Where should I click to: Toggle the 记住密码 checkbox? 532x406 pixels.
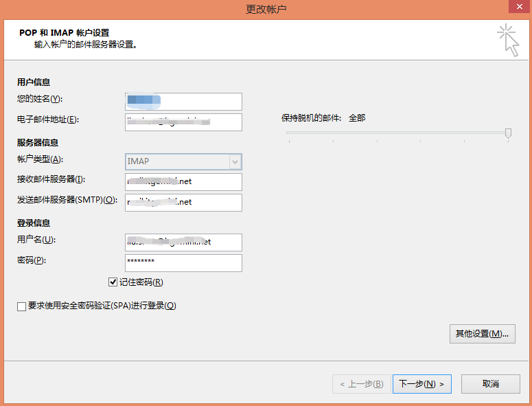tap(113, 282)
